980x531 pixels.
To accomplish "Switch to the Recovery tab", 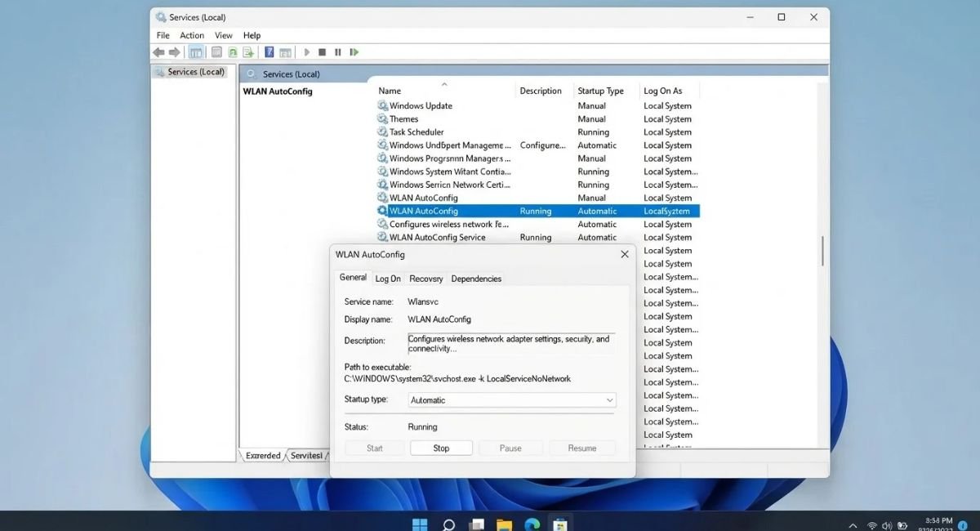I will [426, 279].
